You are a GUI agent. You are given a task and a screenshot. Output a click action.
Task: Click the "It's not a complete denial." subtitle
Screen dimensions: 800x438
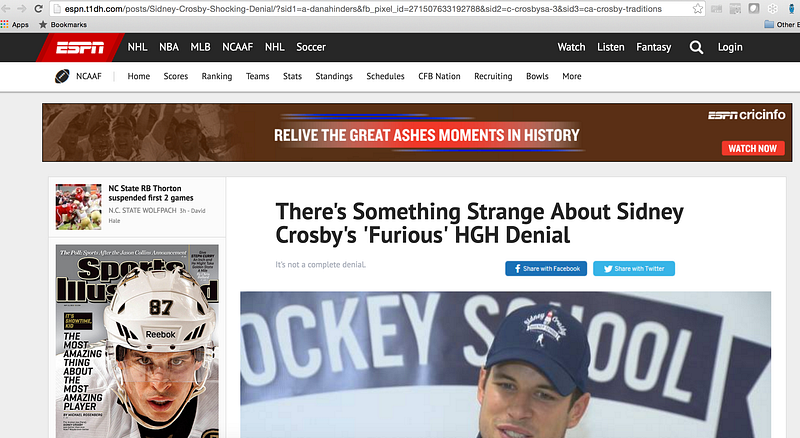(320, 264)
